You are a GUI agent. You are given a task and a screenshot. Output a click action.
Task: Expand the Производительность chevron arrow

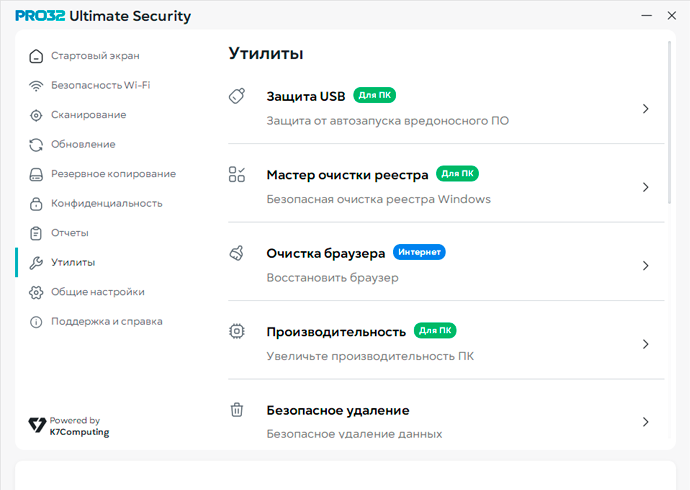(646, 344)
